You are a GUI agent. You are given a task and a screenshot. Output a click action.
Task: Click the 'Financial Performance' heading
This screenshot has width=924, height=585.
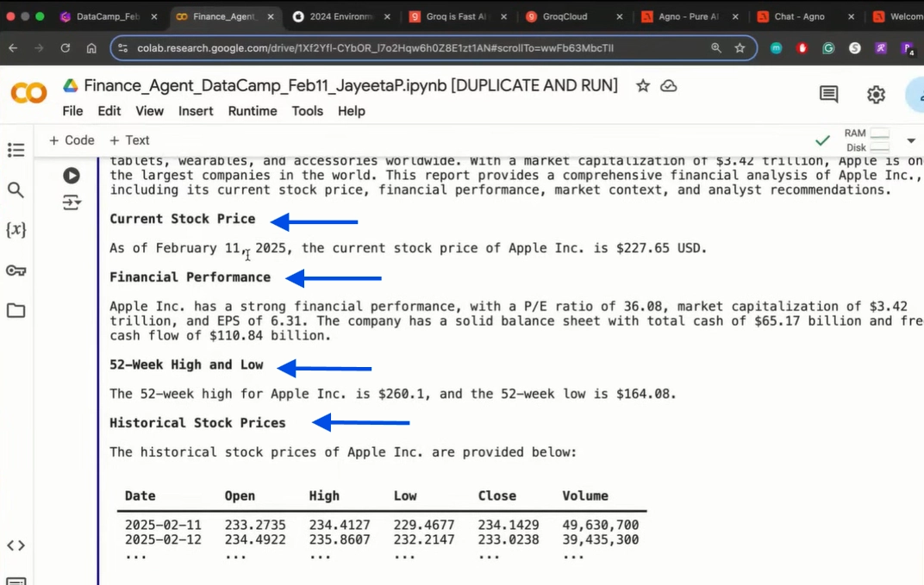tap(190, 277)
